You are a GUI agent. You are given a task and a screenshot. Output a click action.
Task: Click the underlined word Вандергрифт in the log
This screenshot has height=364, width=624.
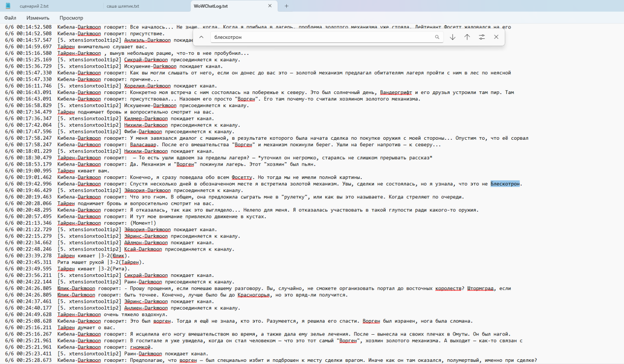tap(396, 92)
